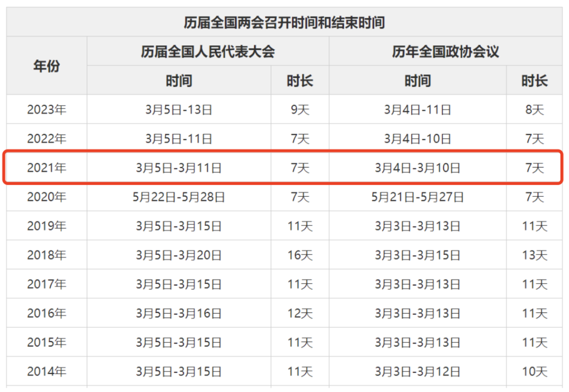Click the 3月4日-11日 date cell
569x392 pixels.
click(x=418, y=110)
